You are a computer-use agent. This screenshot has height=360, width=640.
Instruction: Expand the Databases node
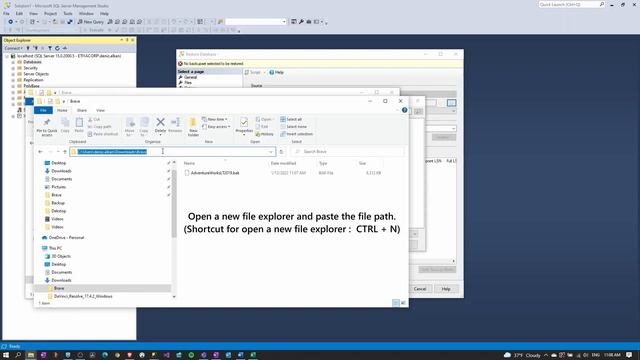pos(13,62)
